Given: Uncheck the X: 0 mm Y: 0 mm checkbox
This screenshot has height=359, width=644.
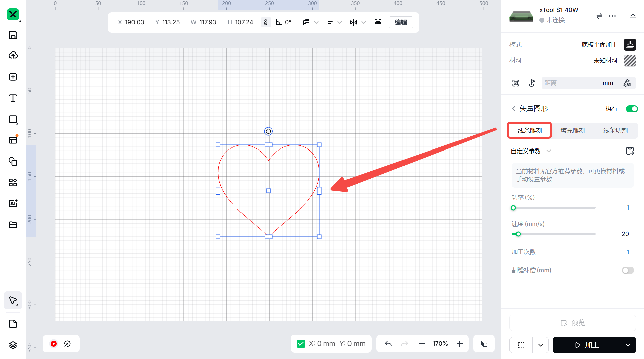Looking at the screenshot, I should pyautogui.click(x=301, y=344).
